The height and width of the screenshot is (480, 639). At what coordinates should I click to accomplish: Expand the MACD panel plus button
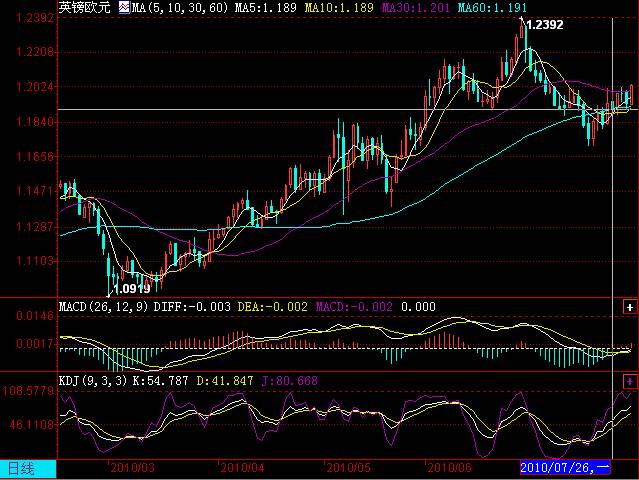click(630, 307)
